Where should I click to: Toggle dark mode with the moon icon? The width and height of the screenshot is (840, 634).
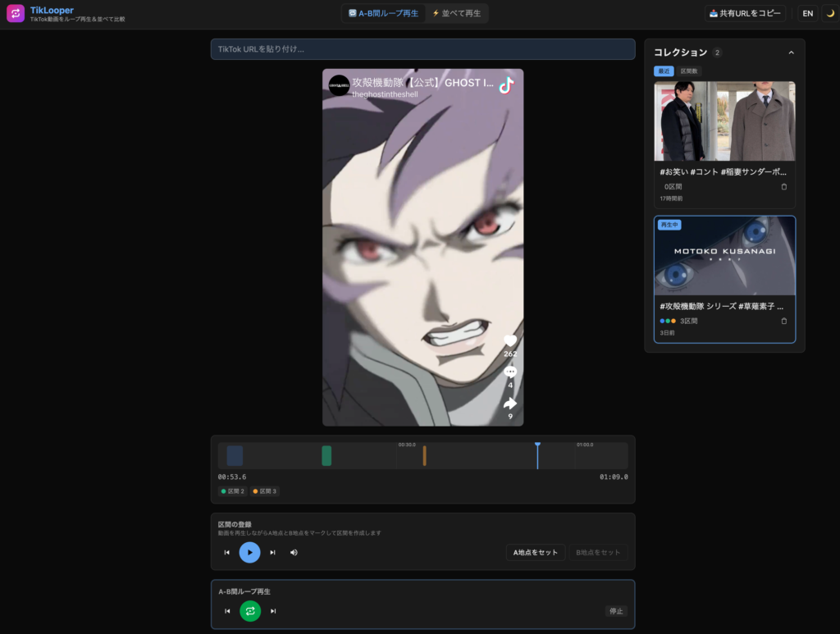829,13
